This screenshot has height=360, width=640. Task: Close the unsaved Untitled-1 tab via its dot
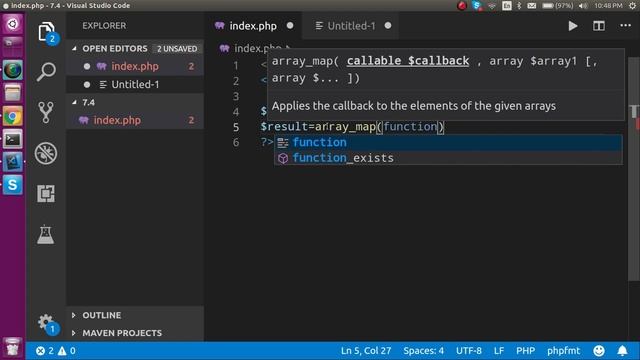coord(388,25)
